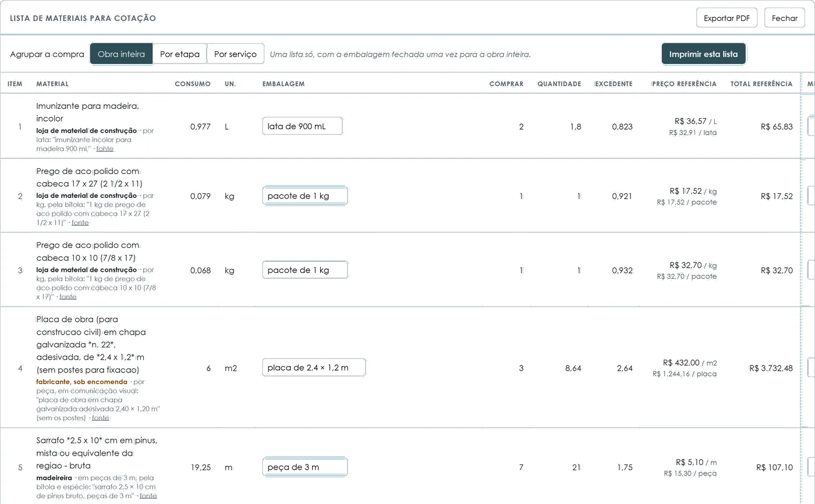Click the excedente value 2,64

625,368
